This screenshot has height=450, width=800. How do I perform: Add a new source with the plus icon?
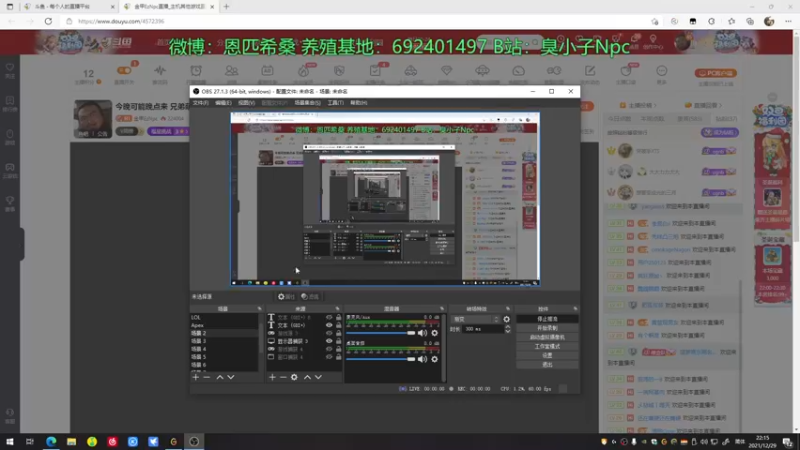pyautogui.click(x=272, y=377)
